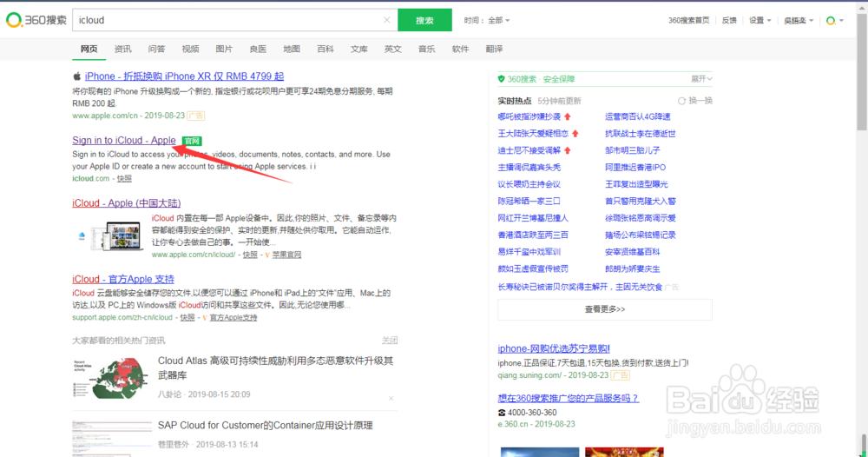Switch to the 百科 tab
Image resolution: width=868 pixels, height=457 pixels.
325,49
